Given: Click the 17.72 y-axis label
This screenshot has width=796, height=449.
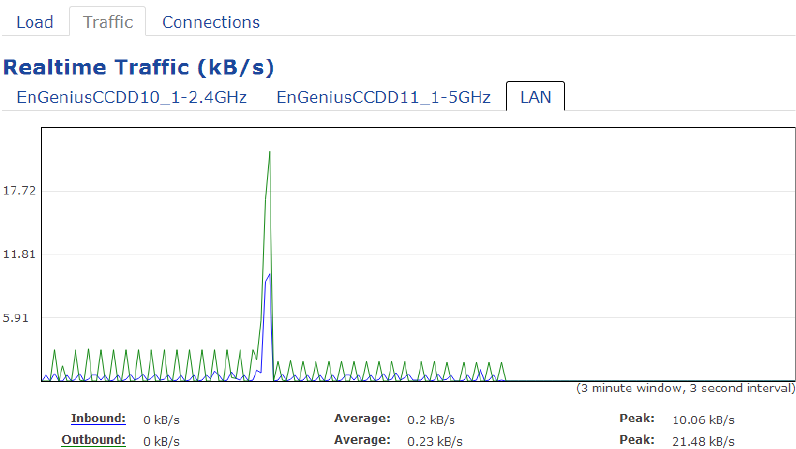Looking at the screenshot, I should [x=19, y=190].
